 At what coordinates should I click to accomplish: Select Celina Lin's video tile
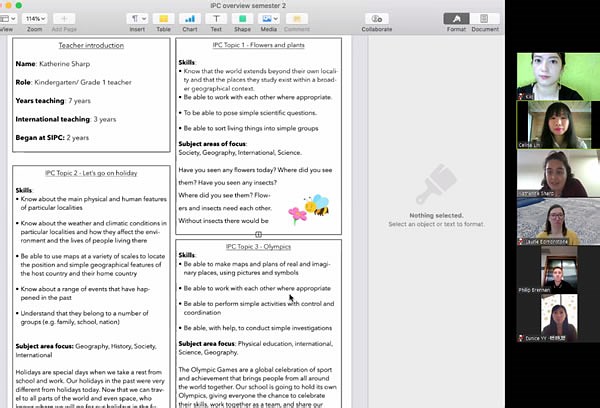click(x=558, y=125)
